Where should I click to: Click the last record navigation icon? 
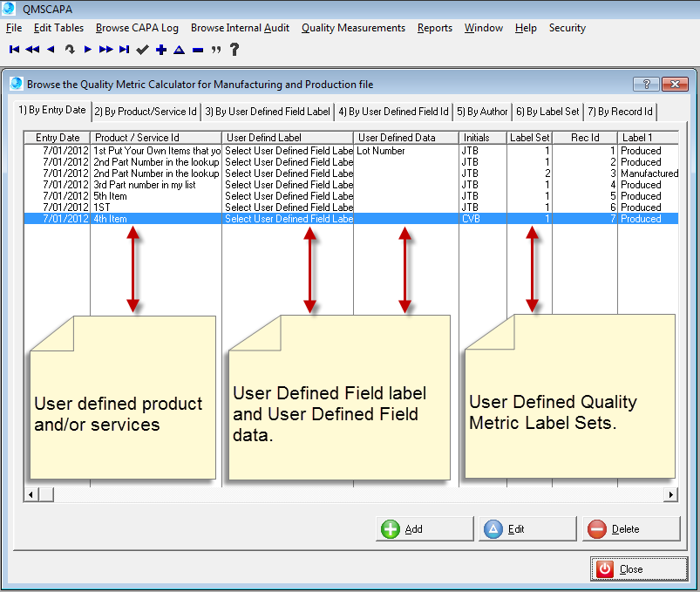point(124,50)
